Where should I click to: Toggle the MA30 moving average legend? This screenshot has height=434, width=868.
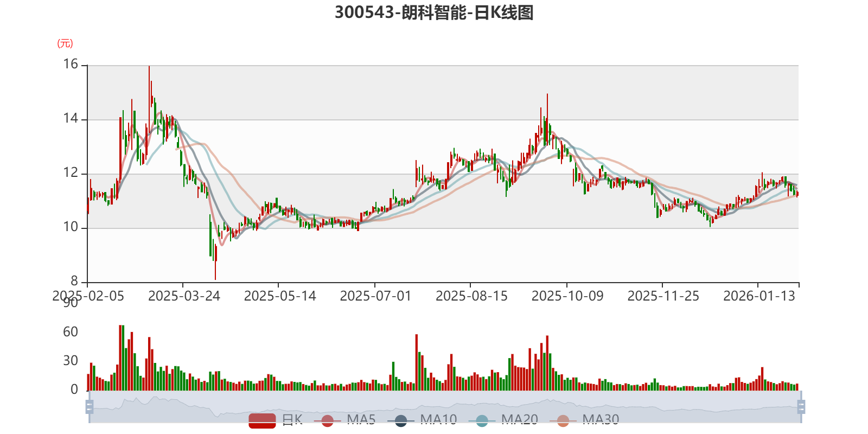[584, 420]
